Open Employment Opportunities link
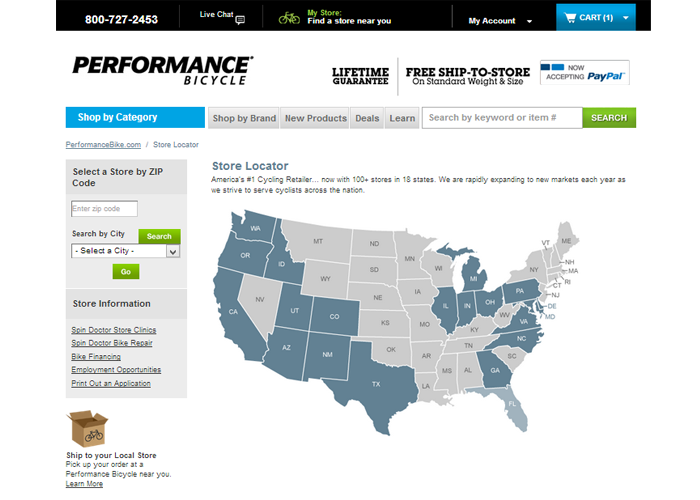The height and width of the screenshot is (500, 700). coord(116,370)
